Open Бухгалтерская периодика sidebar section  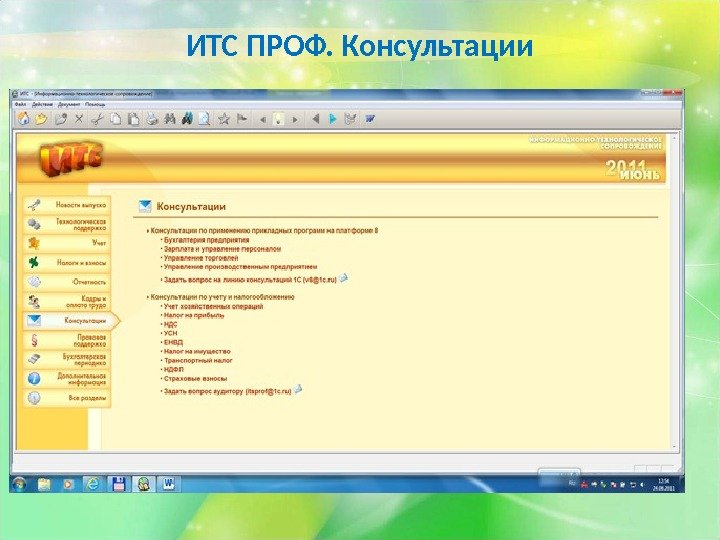point(67,360)
